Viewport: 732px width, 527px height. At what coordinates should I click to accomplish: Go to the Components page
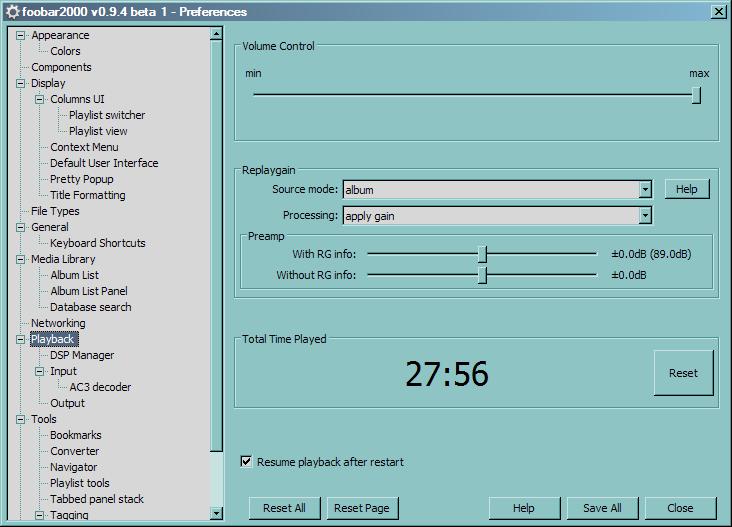(x=61, y=67)
